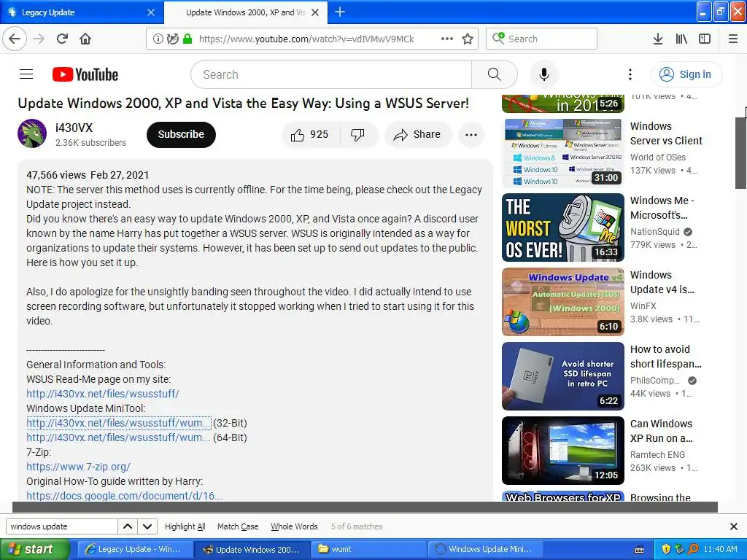The image size is (747, 560).
Task: Show site information icon in address bar
Action: pos(158,39)
